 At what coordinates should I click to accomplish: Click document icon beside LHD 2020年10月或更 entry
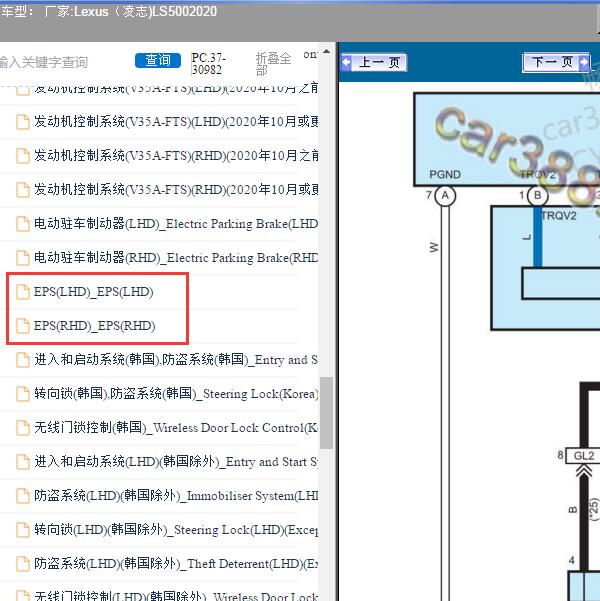pyautogui.click(x=23, y=122)
